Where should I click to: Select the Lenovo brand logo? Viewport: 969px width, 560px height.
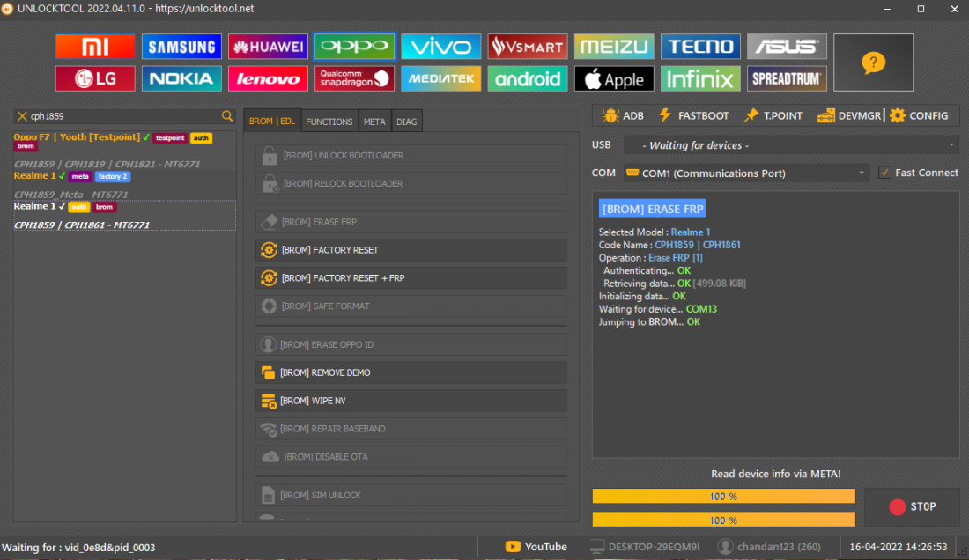point(268,79)
